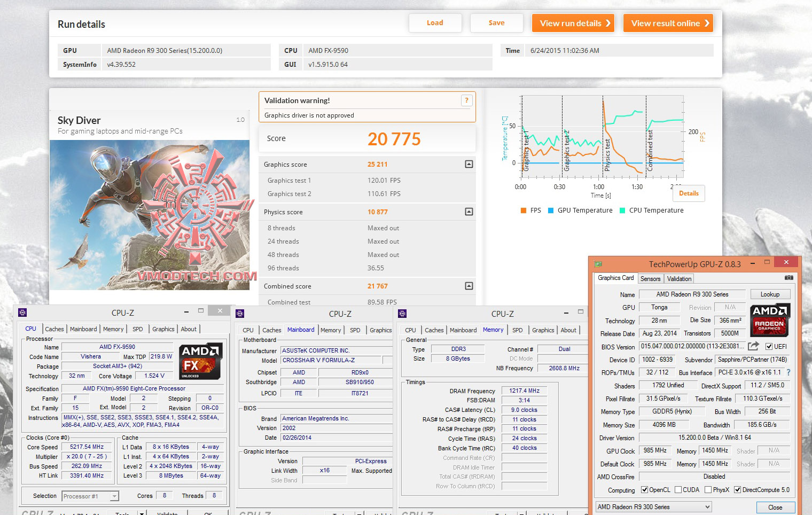
Task: Select the Graphics Card tab in GPU-Z
Action: [615, 278]
